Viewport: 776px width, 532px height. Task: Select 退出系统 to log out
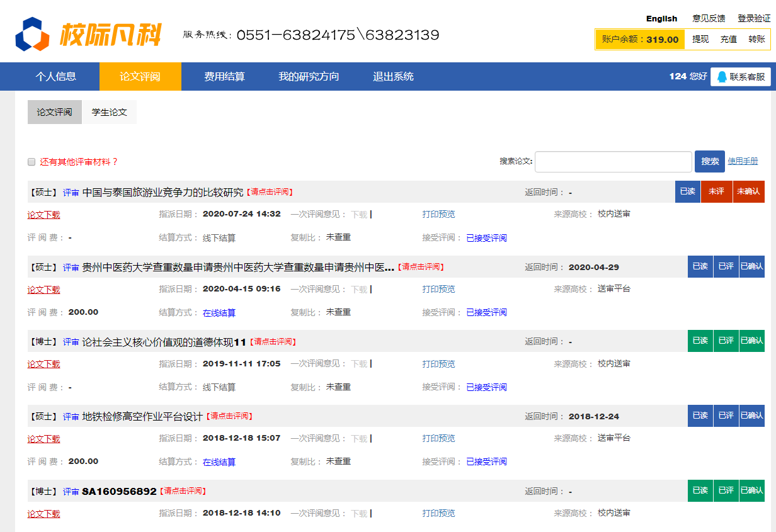point(393,77)
